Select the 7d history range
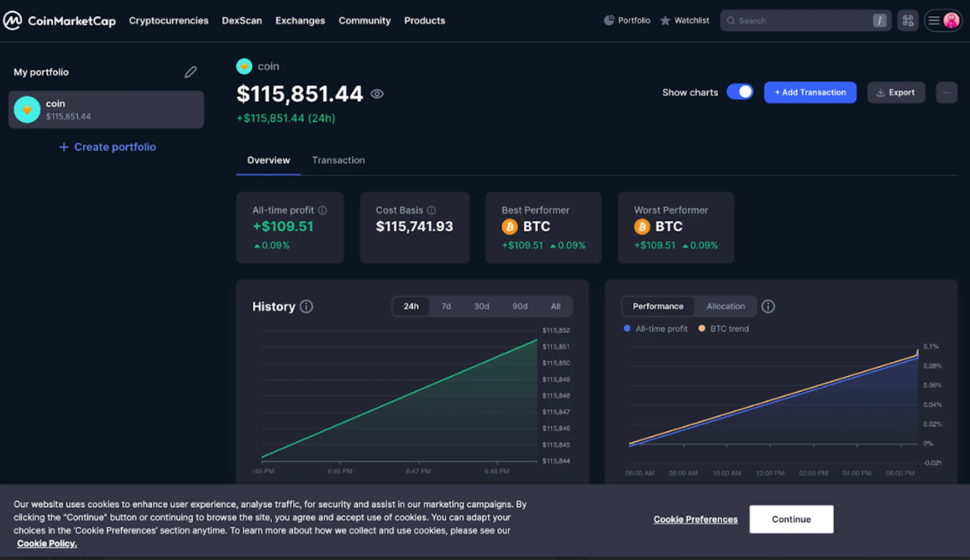Image resolution: width=970 pixels, height=560 pixels. point(446,306)
